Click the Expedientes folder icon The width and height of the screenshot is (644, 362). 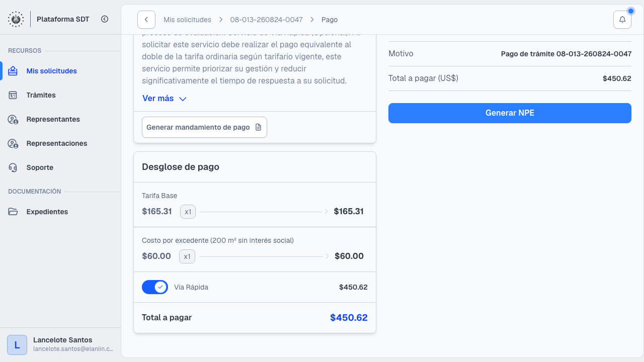pos(13,212)
